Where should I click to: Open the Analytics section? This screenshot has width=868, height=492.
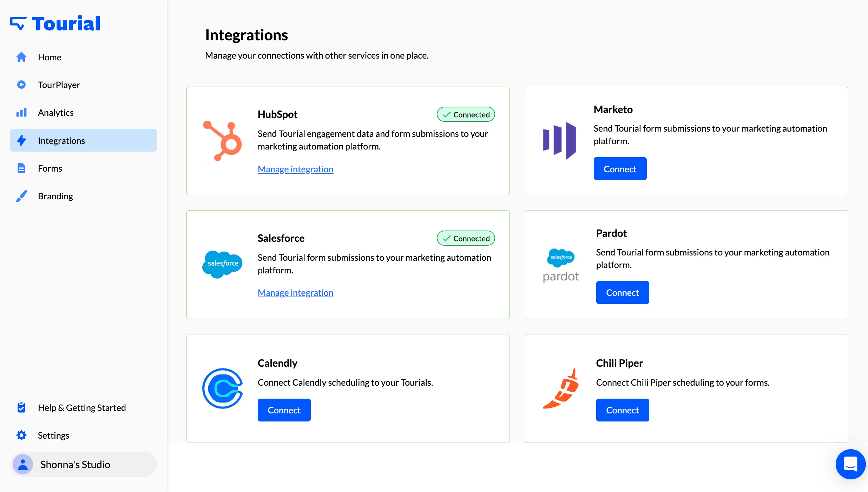pos(83,112)
